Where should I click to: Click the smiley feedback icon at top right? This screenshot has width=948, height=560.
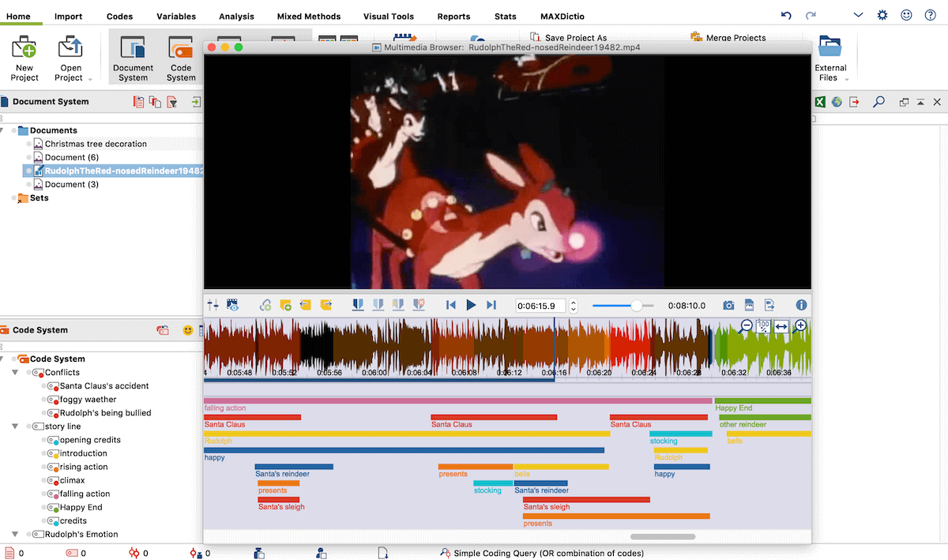tap(907, 15)
